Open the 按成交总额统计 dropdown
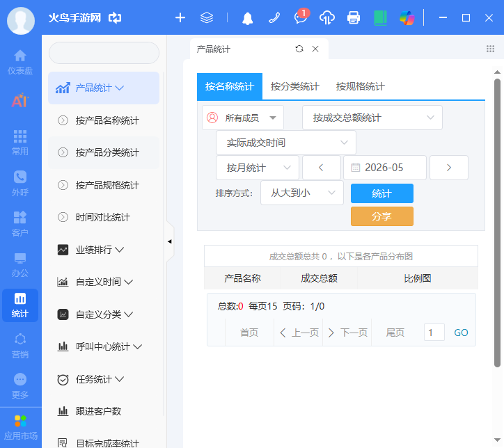This screenshot has height=448, width=504. click(x=372, y=118)
